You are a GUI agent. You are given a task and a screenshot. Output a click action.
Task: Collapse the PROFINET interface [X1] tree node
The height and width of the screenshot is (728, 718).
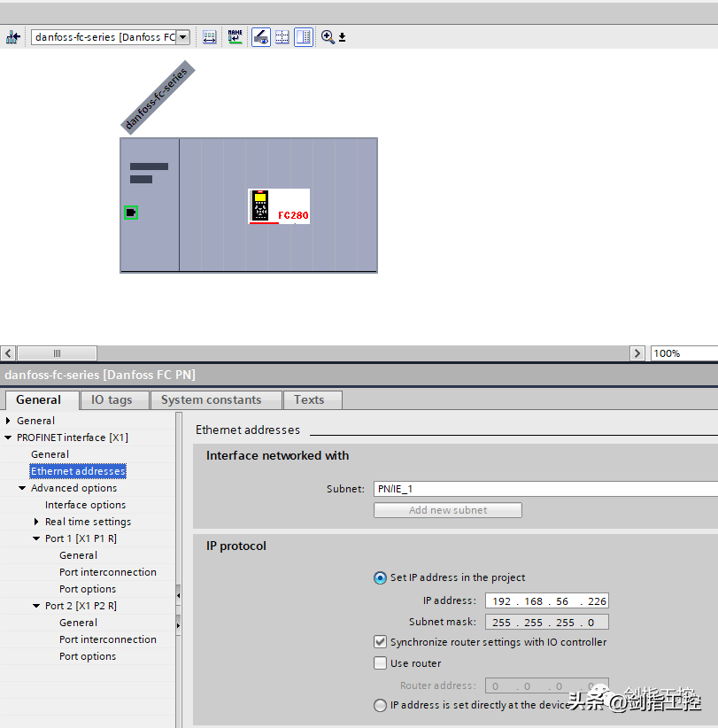[9, 438]
